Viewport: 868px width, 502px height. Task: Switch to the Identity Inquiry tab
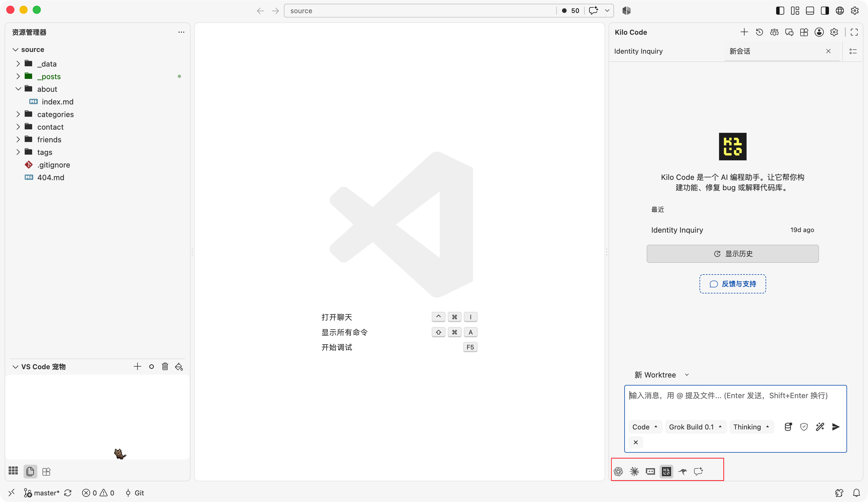(666, 51)
